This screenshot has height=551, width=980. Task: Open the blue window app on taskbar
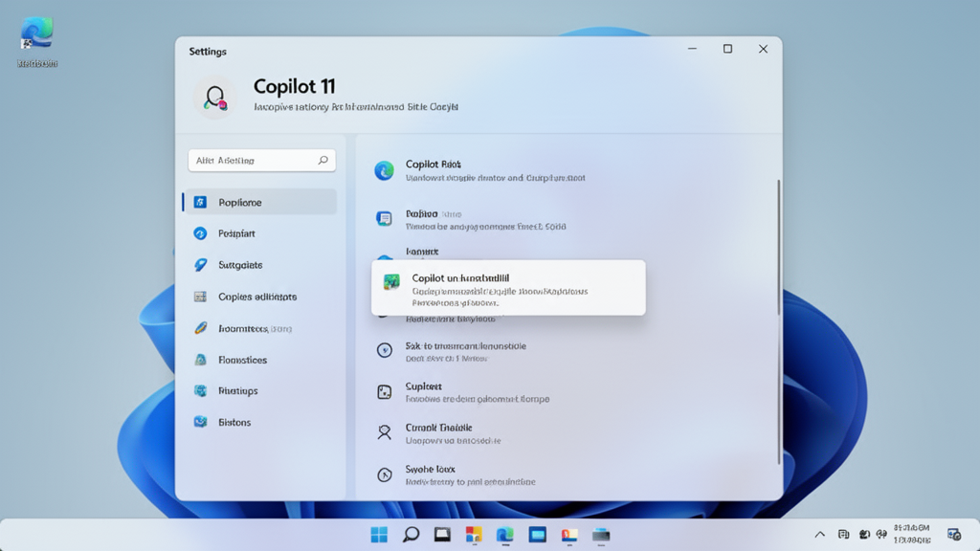click(538, 535)
